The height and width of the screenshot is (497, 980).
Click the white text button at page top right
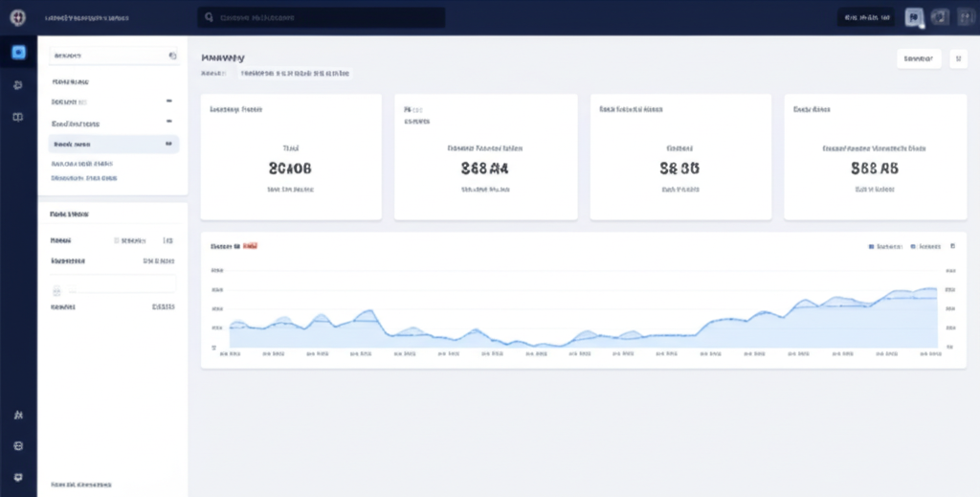918,58
